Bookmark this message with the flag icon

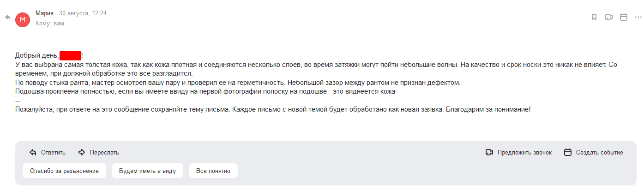click(x=594, y=17)
